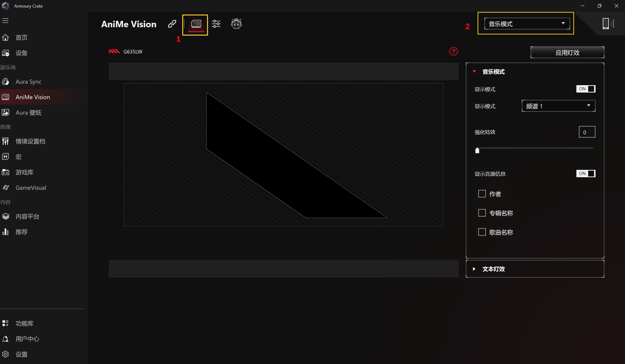Open 用户中心 in the sidebar
Screen dimensions: 625x364
28,339
